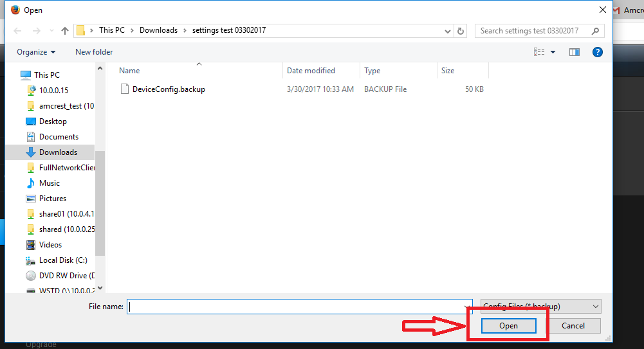The image size is (644, 349).
Task: Click settings test 03302017 breadcrumb
Action: click(229, 30)
